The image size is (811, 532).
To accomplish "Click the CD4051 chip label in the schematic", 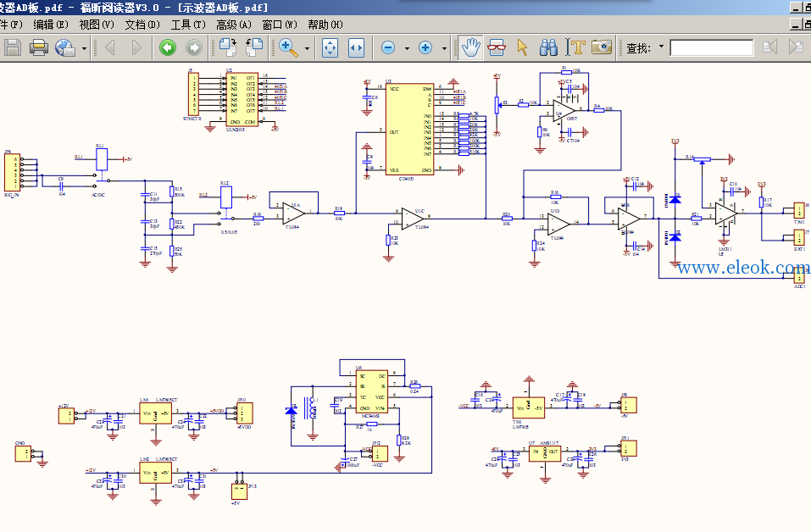I will 407,179.
